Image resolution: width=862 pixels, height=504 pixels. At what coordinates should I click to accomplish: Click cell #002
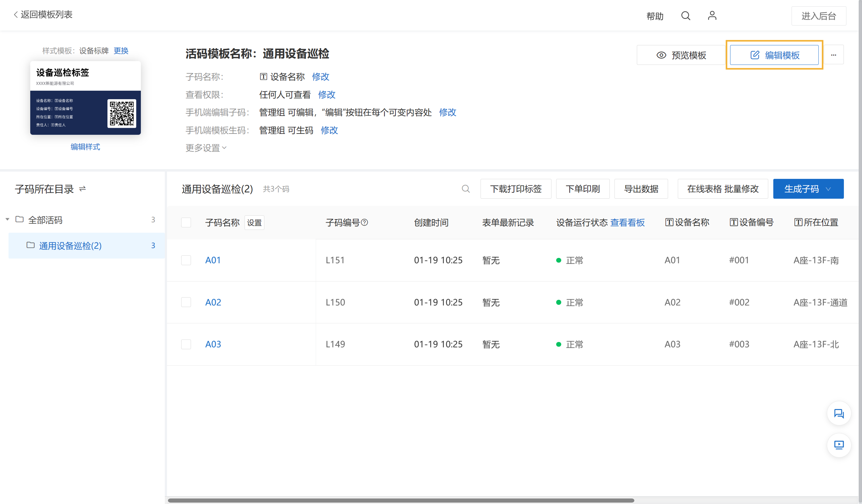tap(739, 302)
